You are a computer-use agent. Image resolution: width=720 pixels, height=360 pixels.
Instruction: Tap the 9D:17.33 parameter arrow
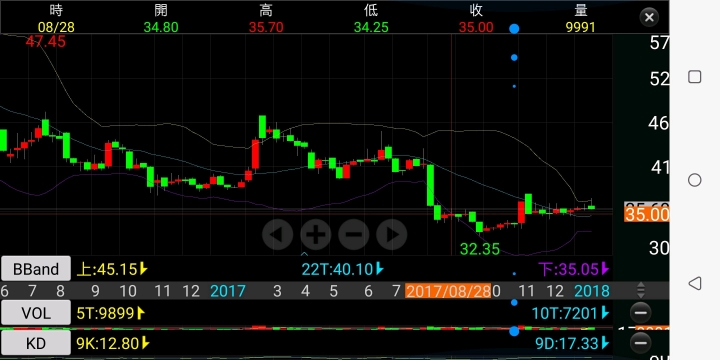[605, 343]
